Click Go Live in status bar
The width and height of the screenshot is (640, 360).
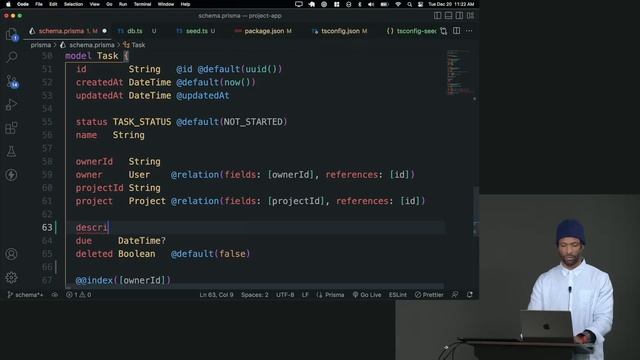click(367, 295)
